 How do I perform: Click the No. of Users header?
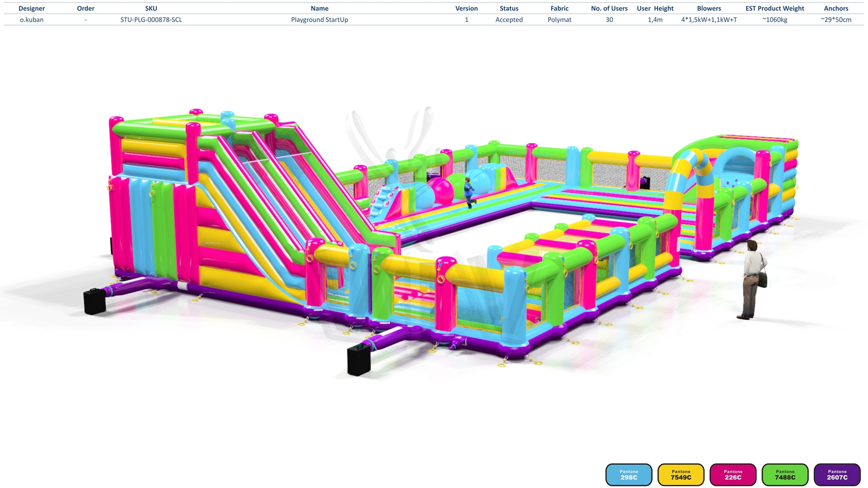pos(609,9)
